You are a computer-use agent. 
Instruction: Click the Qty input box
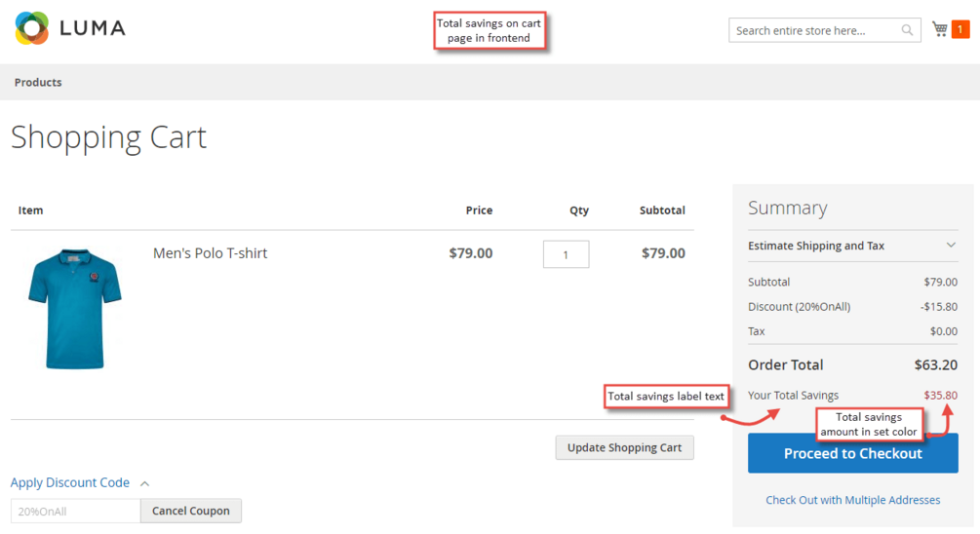566,254
